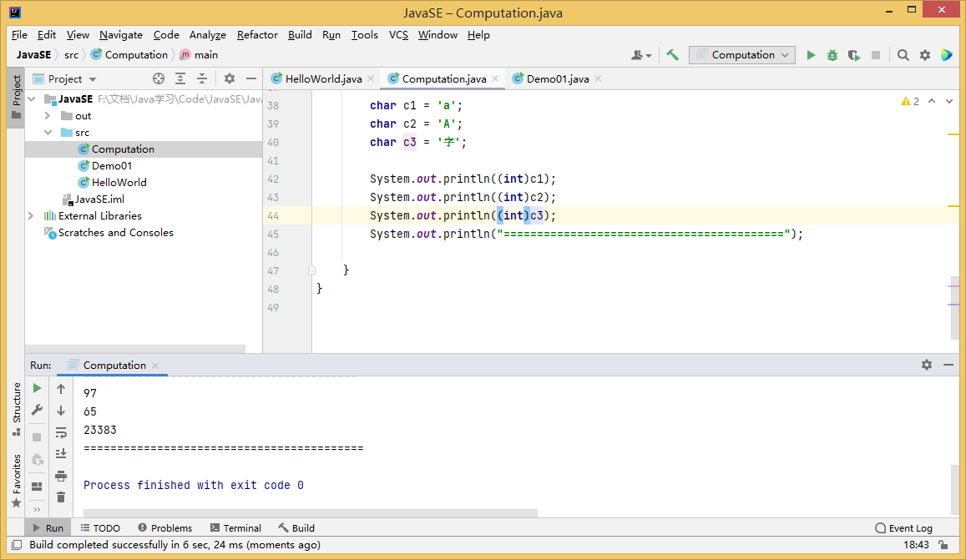This screenshot has height=560, width=966.
Task: Toggle soft-wrap in Run console
Action: click(61, 432)
